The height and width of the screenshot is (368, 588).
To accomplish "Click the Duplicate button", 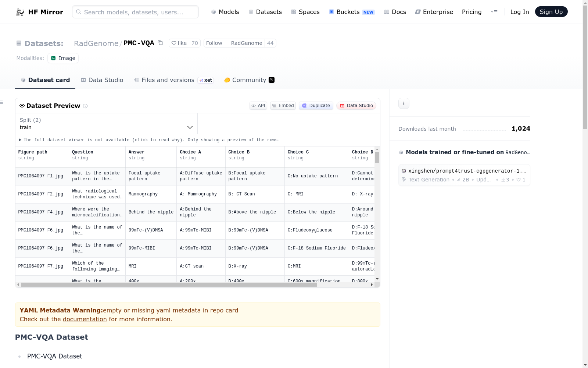I will pyautogui.click(x=316, y=106).
